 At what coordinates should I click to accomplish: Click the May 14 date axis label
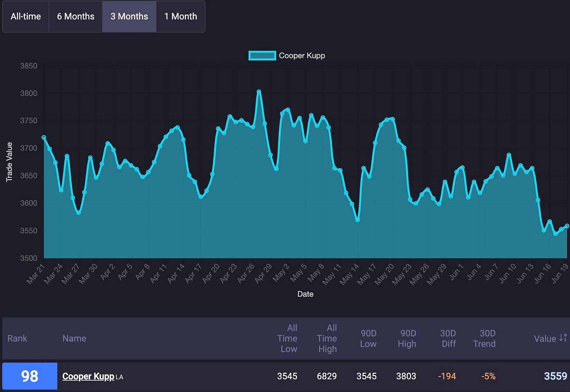(349, 274)
